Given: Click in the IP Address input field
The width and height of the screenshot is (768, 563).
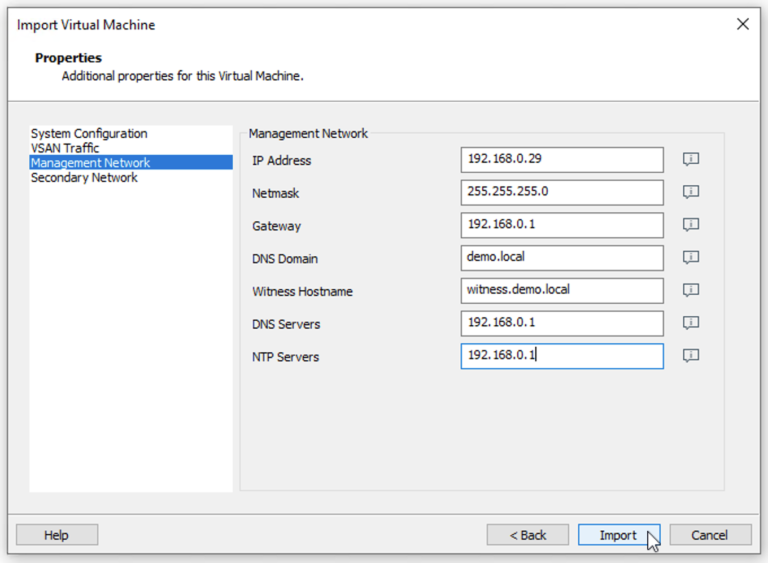Looking at the screenshot, I should pyautogui.click(x=562, y=160).
